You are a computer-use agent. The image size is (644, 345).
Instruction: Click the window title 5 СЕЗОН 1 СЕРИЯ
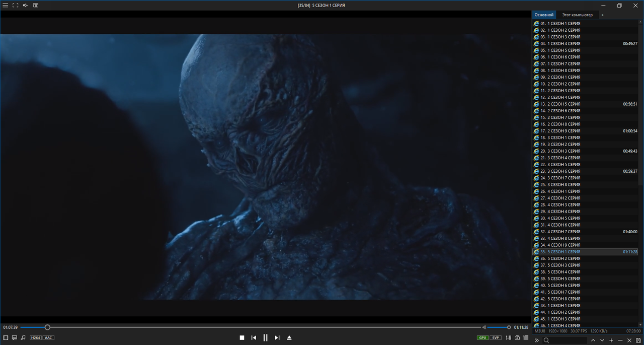point(329,5)
